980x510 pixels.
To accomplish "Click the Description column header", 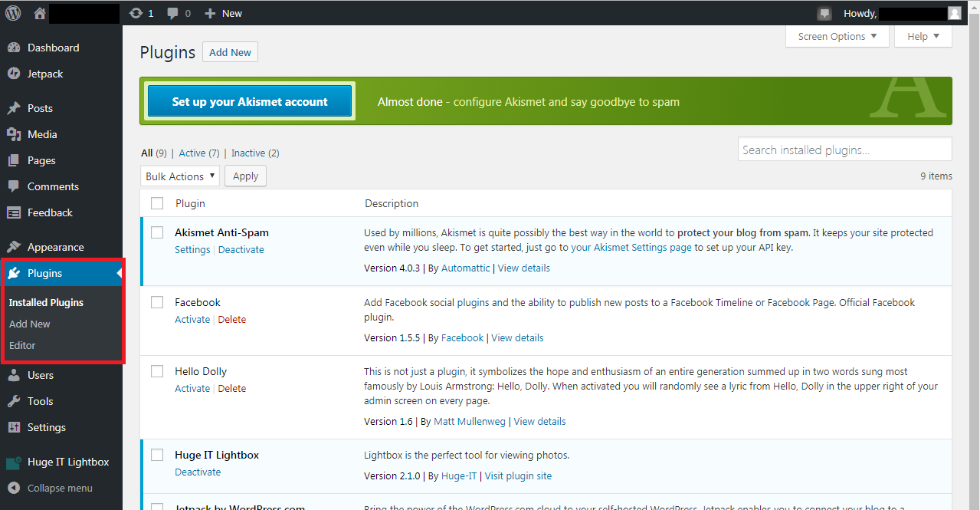I will pos(392,203).
